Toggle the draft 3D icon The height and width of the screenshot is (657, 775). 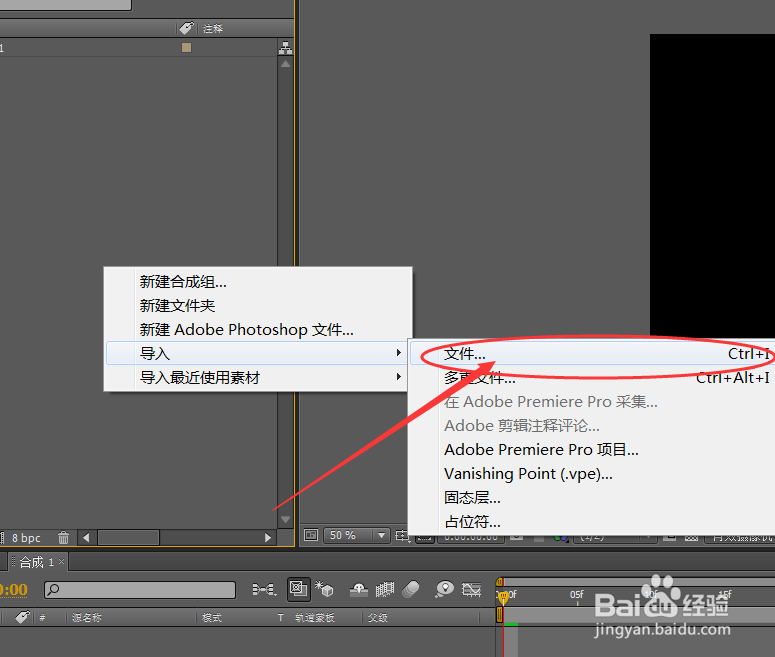(x=324, y=588)
